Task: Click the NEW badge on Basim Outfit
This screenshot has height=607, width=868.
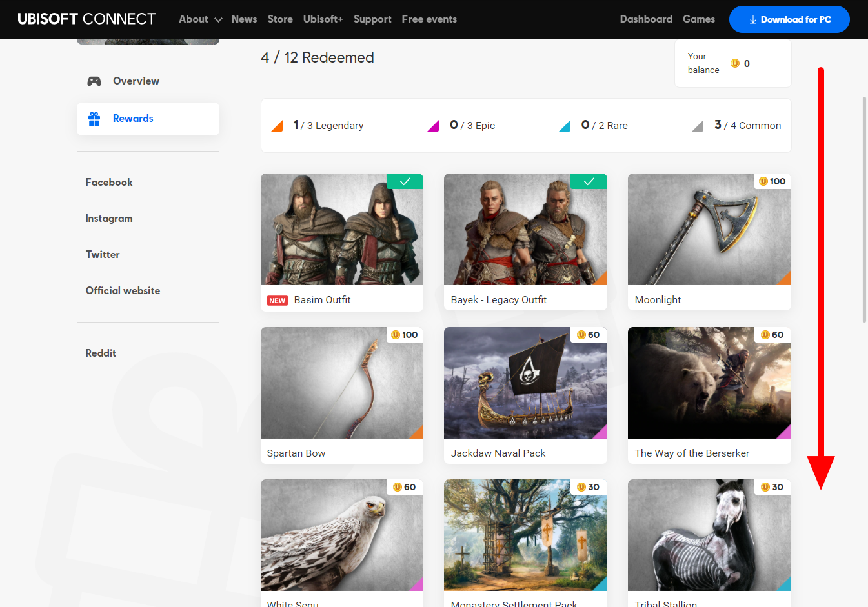Action: pyautogui.click(x=278, y=301)
